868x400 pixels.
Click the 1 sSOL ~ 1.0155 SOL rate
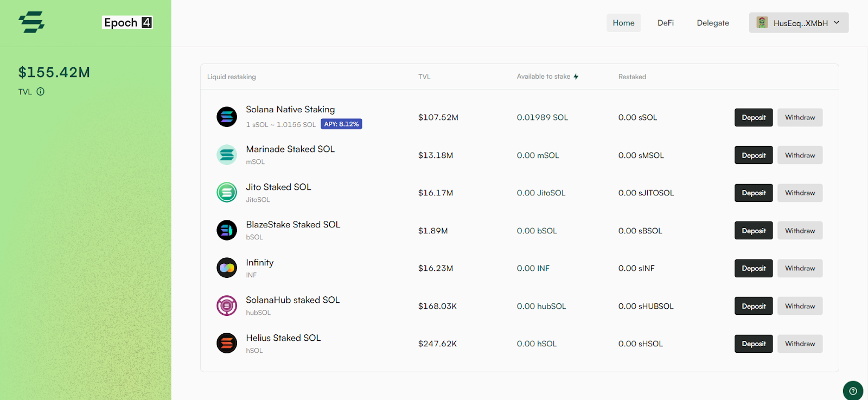click(x=280, y=124)
